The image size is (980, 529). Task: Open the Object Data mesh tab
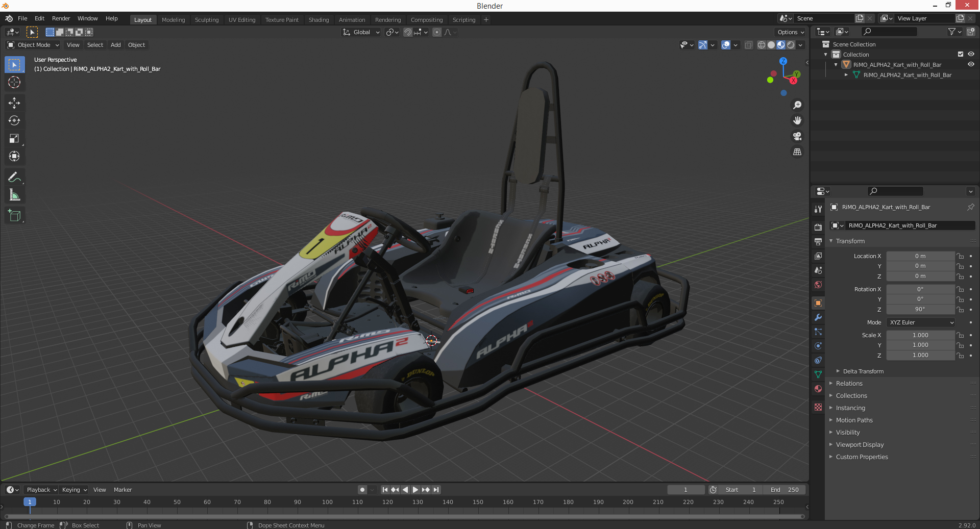(818, 374)
